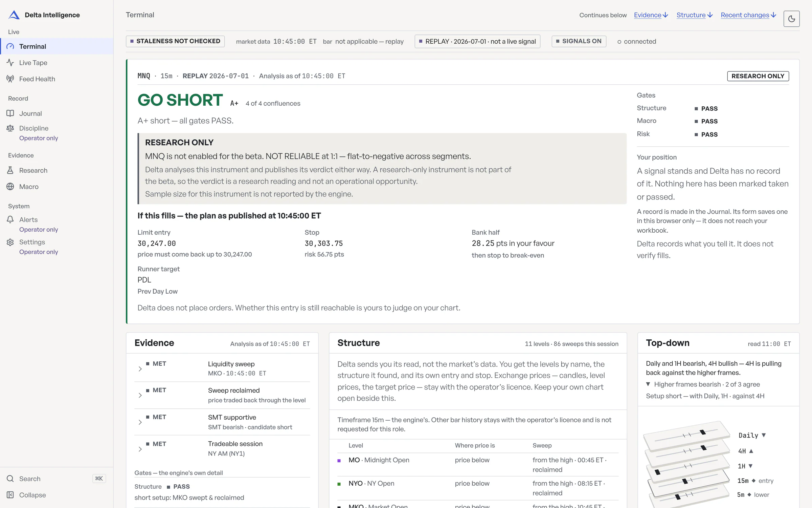Select the Live Tape menu item

(57, 63)
